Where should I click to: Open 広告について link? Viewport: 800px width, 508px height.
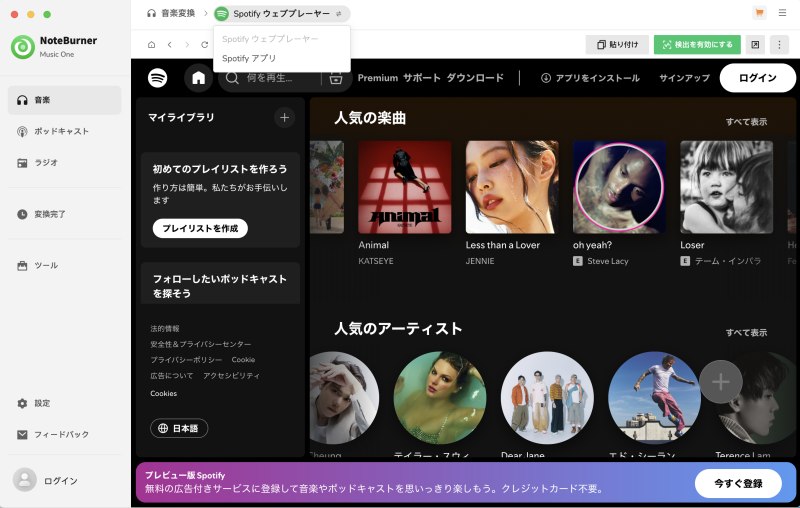point(171,376)
